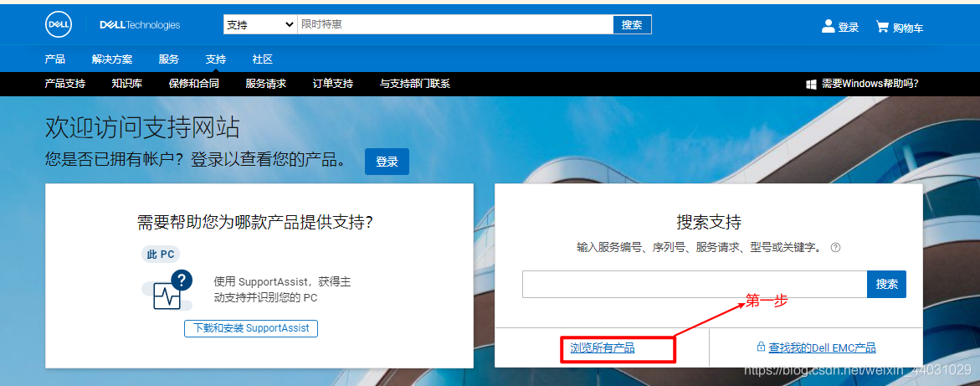980x386 pixels.
Task: Click the Windows logo icon in black bar
Action: pyautogui.click(x=812, y=84)
